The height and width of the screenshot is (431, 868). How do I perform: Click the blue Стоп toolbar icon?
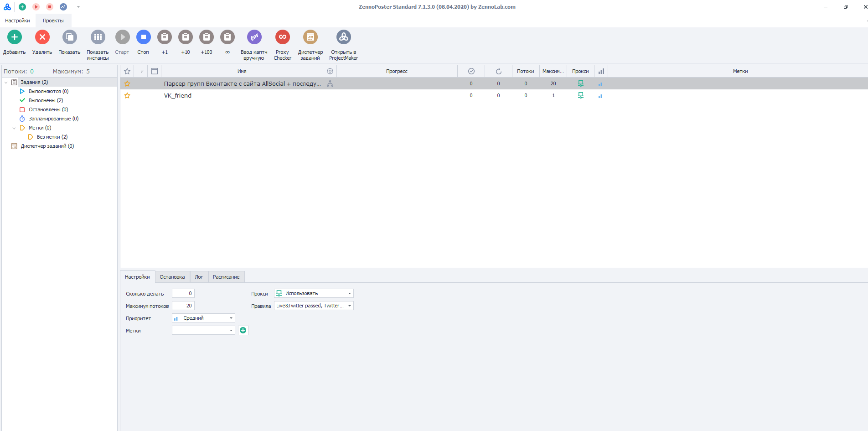[144, 37]
